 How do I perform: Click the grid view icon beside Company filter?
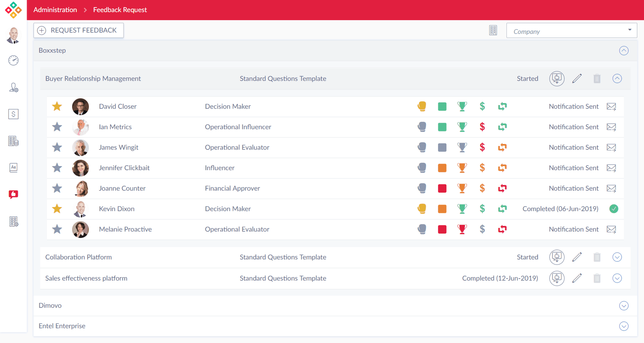(493, 30)
